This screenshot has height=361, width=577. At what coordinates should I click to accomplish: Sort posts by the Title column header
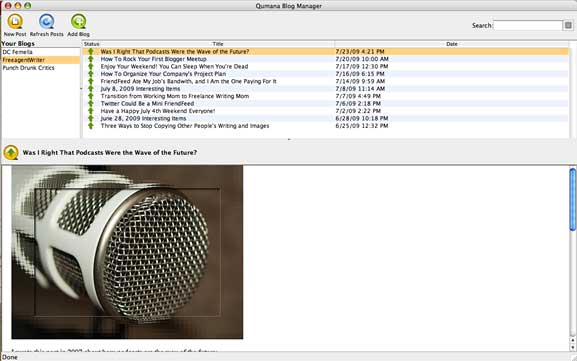(x=217, y=44)
